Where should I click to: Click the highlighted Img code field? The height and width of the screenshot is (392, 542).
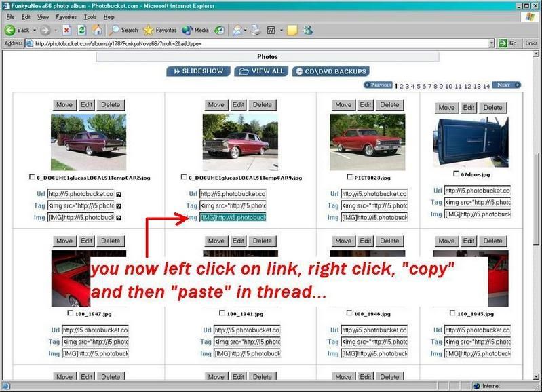[232, 218]
